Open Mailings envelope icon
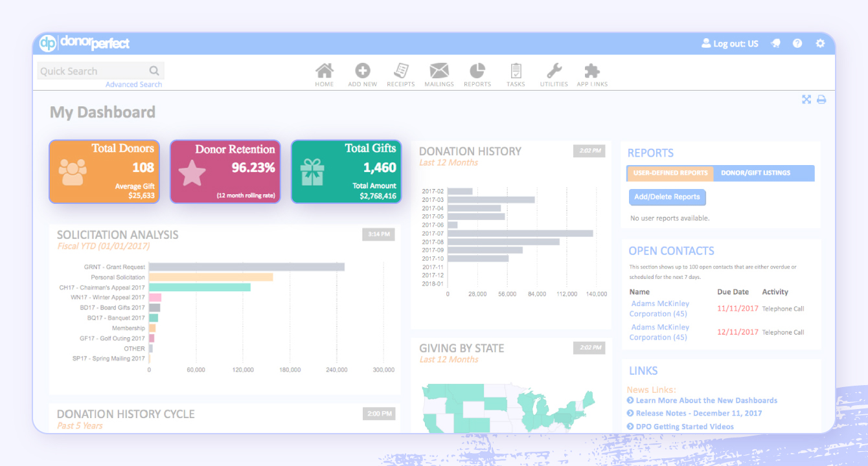This screenshot has height=466, width=868. coord(439,71)
